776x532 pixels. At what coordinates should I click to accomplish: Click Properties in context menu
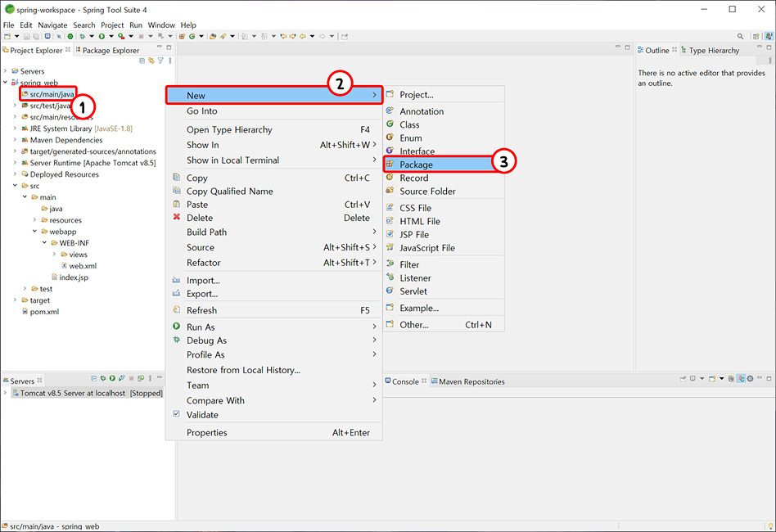pyautogui.click(x=273, y=432)
